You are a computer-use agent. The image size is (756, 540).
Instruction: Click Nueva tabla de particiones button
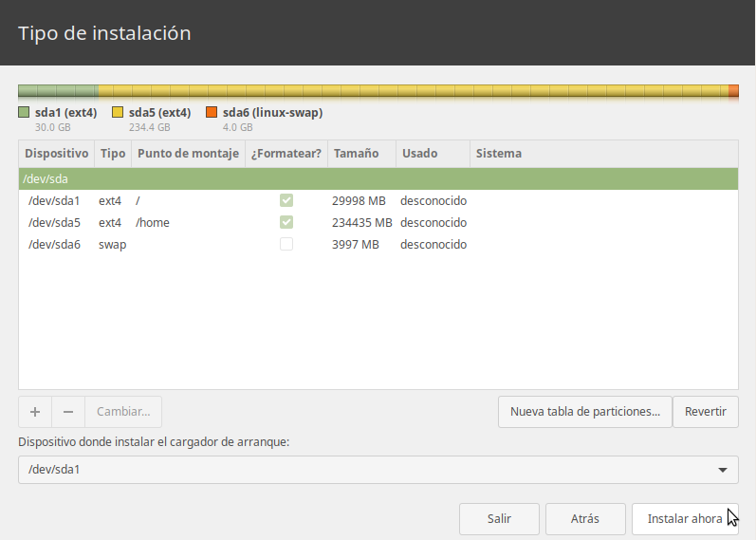584,412
